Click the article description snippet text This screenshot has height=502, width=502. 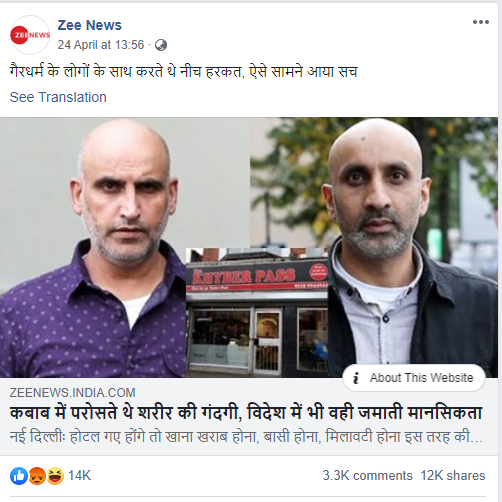point(246,437)
